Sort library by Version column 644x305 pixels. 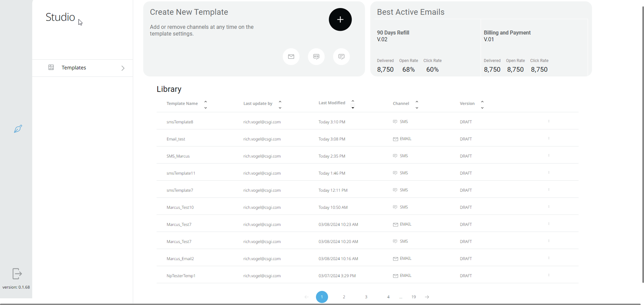(x=482, y=104)
